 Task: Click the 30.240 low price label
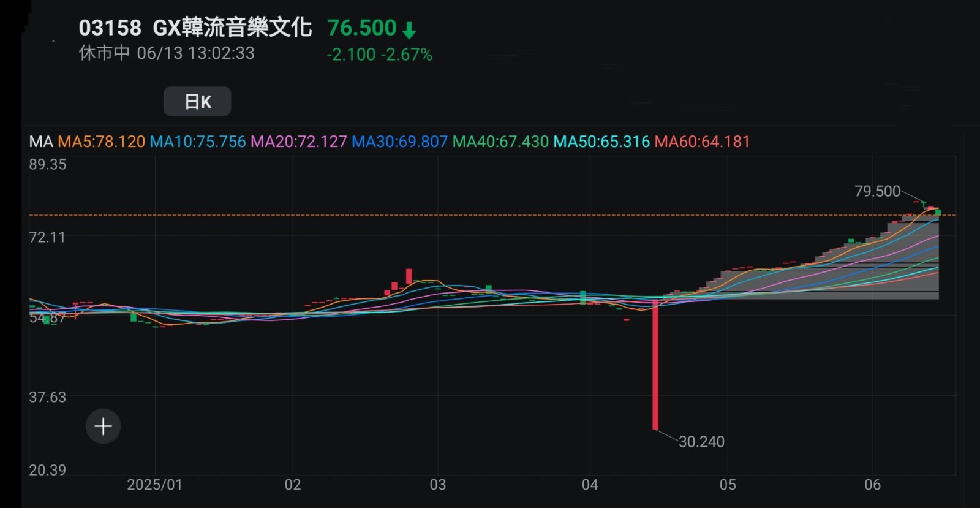pos(701,441)
